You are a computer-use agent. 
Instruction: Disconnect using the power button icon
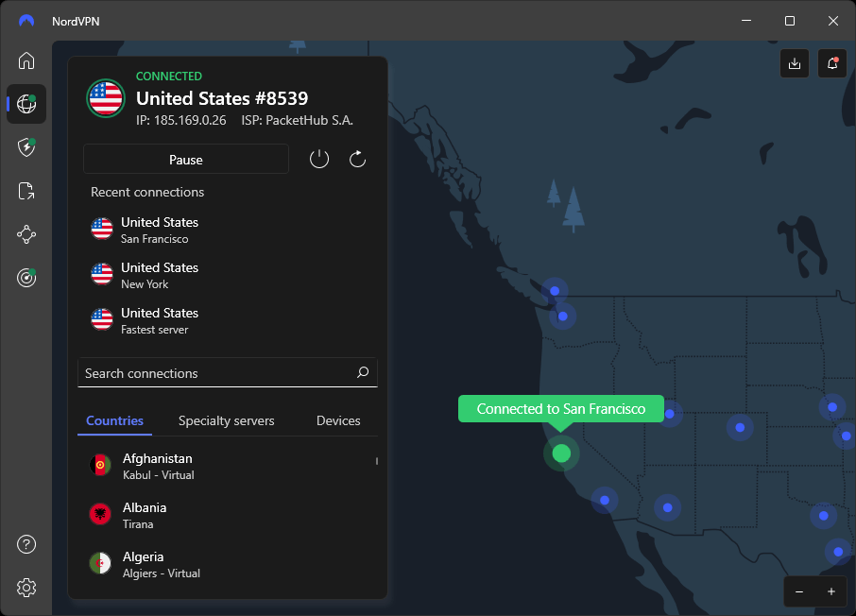(x=319, y=160)
